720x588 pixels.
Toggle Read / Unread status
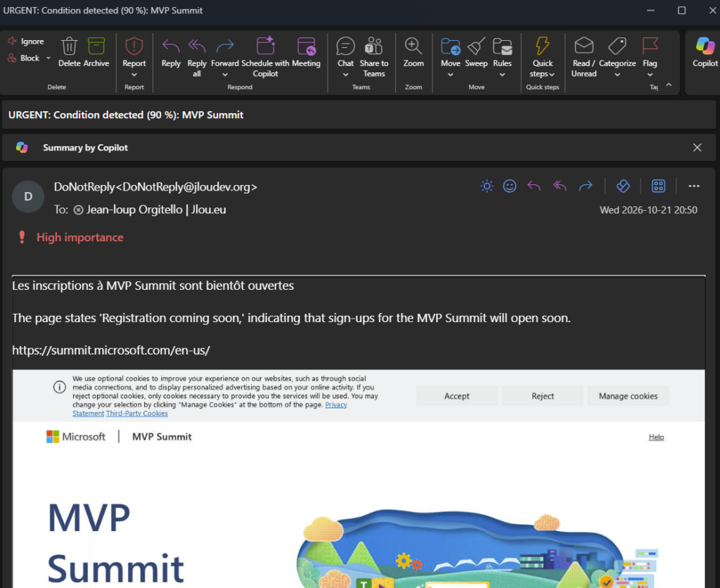click(584, 58)
